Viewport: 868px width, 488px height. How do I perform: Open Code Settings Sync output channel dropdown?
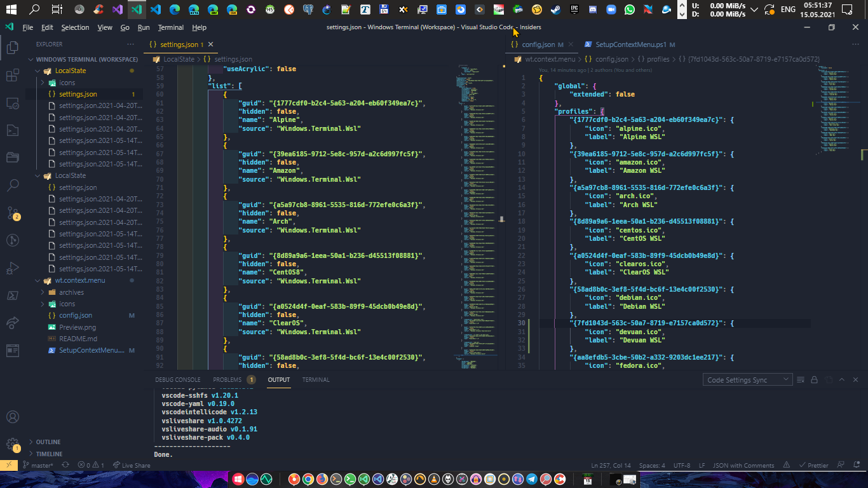coord(747,379)
